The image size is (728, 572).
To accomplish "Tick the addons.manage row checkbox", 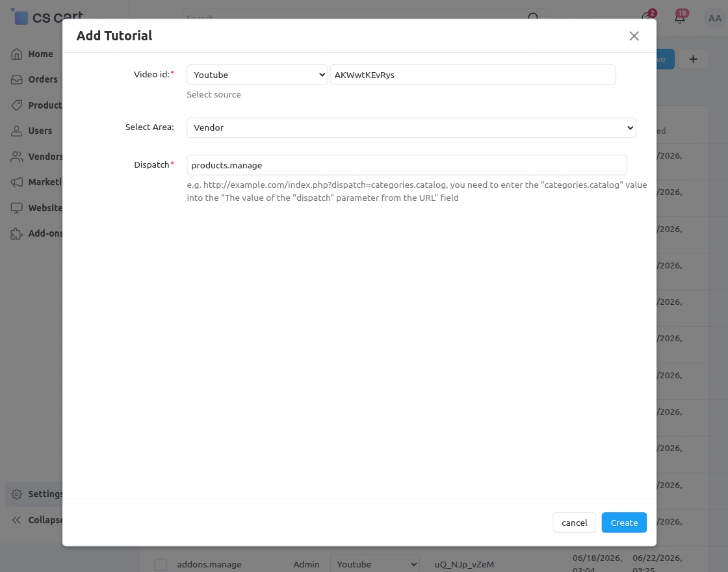I will coord(160,565).
